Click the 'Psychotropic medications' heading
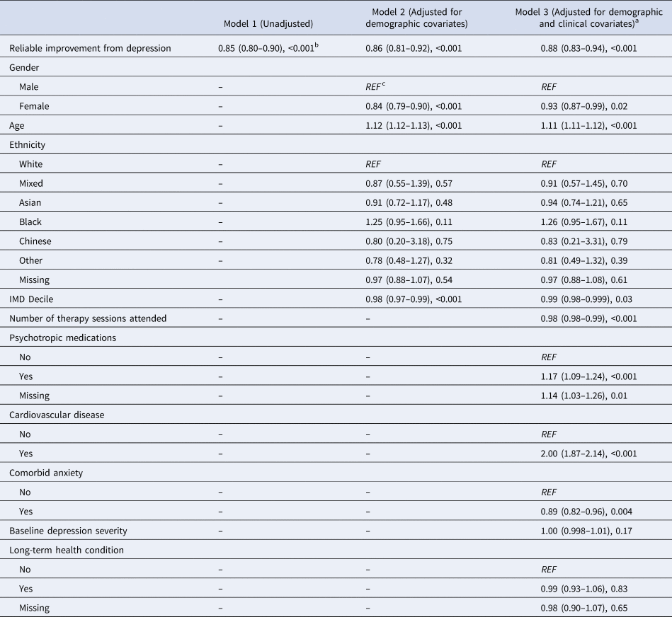 (x=62, y=338)
